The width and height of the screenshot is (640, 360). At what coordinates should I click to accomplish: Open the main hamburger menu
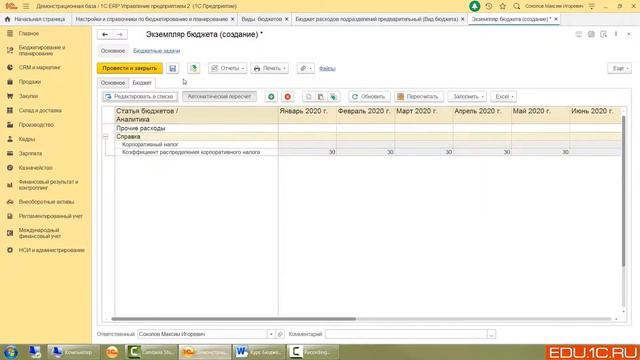coord(26,6)
